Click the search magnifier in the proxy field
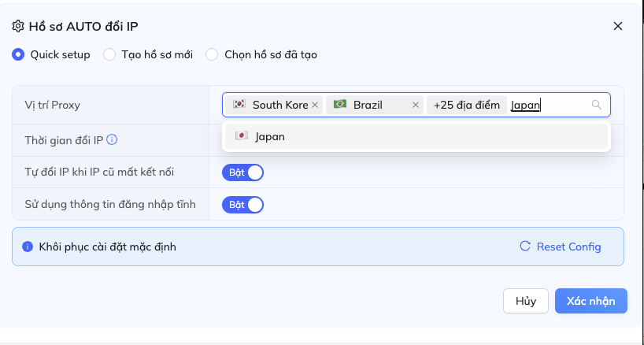This screenshot has width=644, height=345. click(597, 105)
